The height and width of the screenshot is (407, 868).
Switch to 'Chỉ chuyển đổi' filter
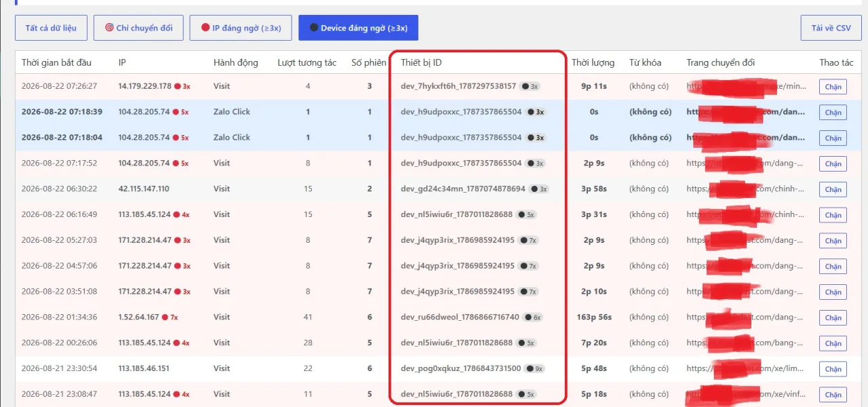[x=138, y=28]
